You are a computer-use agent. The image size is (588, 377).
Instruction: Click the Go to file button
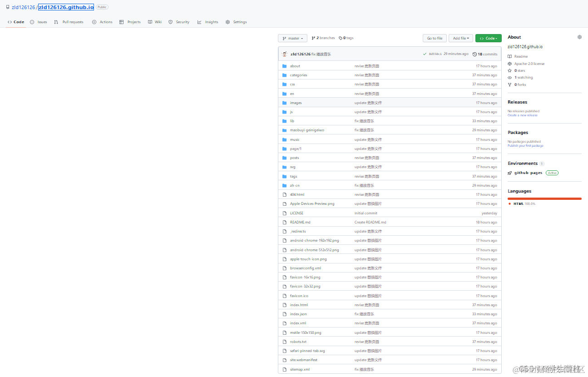point(435,38)
